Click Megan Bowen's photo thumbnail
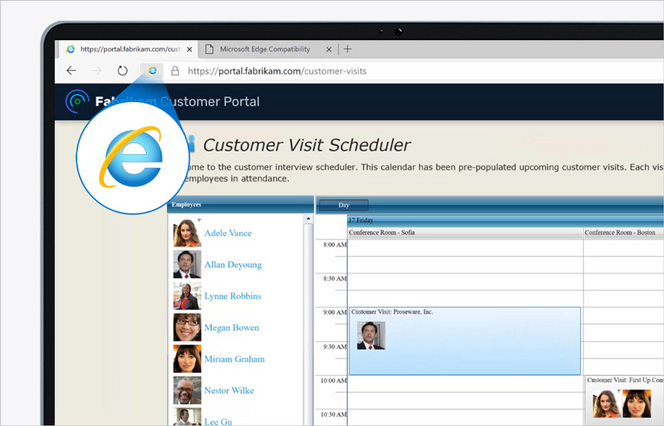 (x=187, y=327)
